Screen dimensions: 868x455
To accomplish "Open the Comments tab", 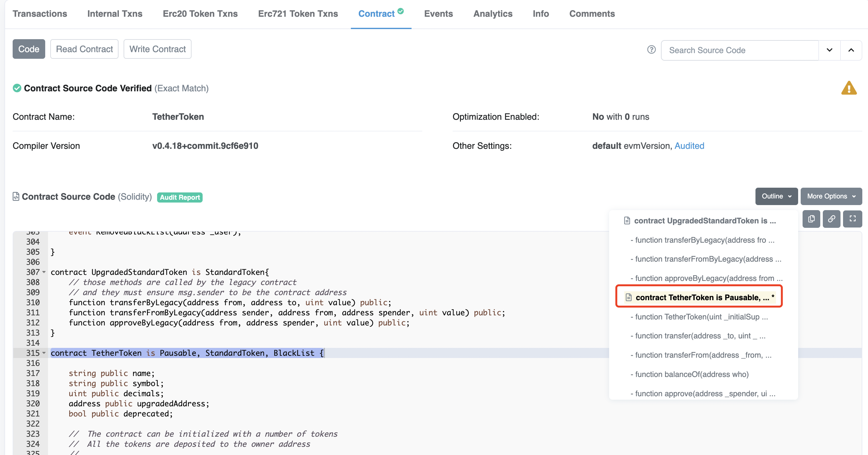I will 592,14.
